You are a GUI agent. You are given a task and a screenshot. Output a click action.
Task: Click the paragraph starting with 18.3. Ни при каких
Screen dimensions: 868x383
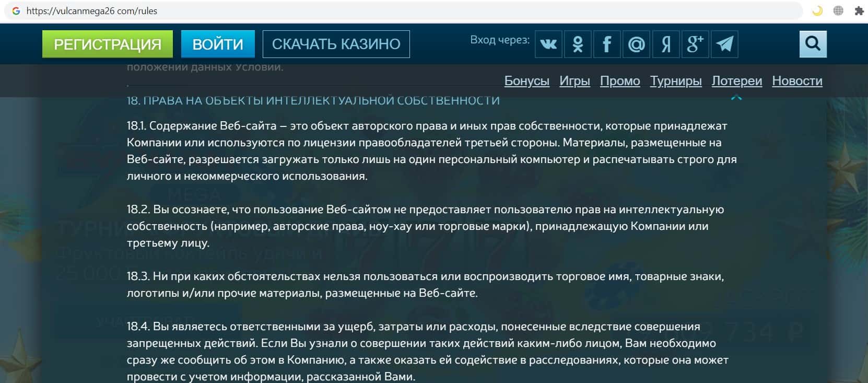pos(426,285)
